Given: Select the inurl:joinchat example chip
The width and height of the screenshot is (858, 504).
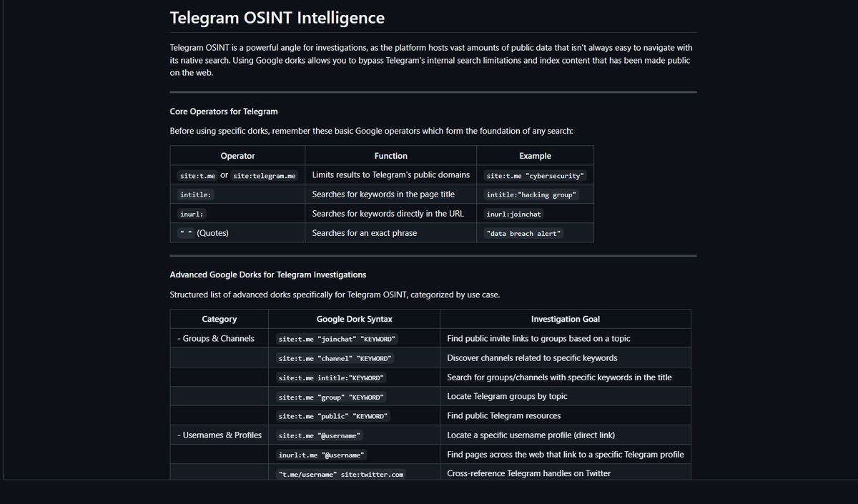Looking at the screenshot, I should pos(513,213).
